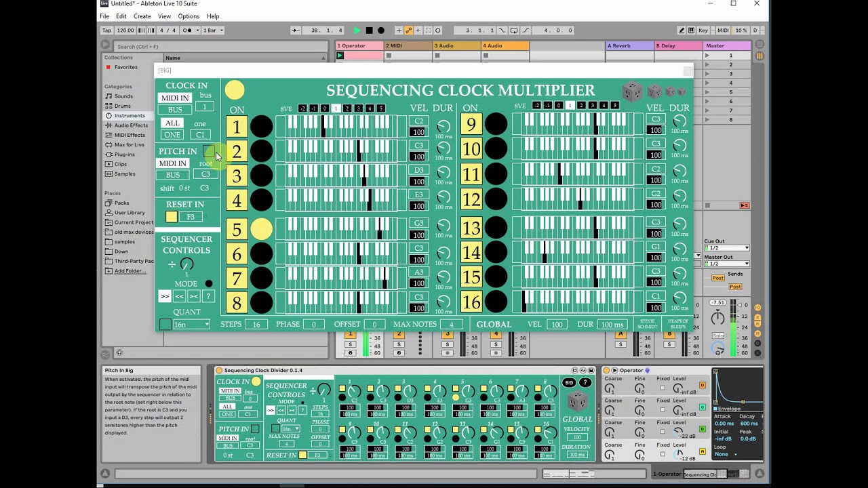Adjust step 1 DUR knob in BIG window
This screenshot has width=868, height=488.
[443, 126]
